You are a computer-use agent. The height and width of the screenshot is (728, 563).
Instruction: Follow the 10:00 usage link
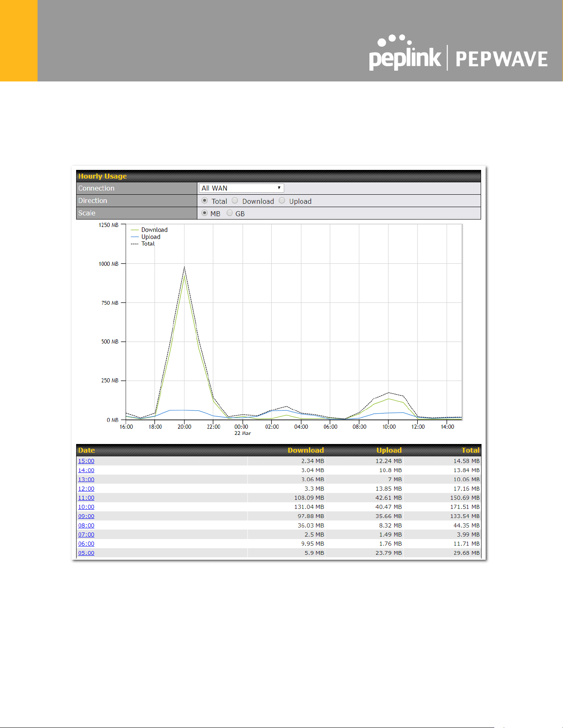[x=86, y=507]
